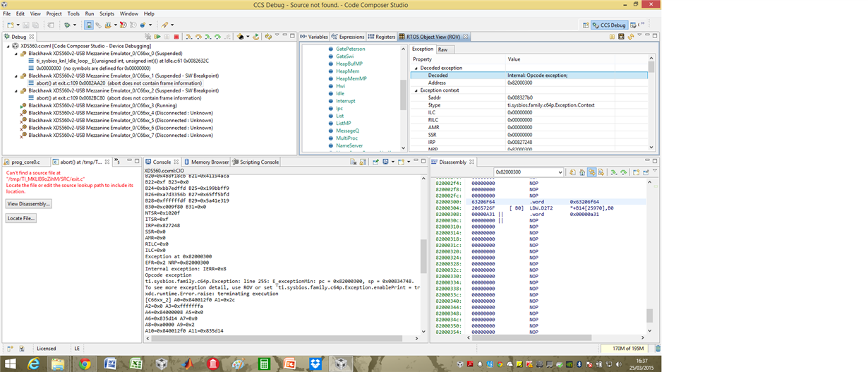Open the Project menu
The image size is (868, 372).
click(54, 13)
